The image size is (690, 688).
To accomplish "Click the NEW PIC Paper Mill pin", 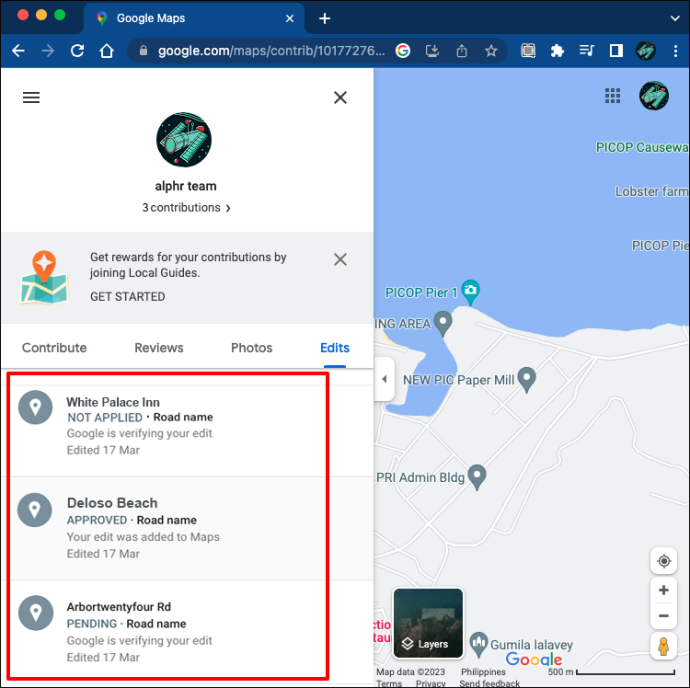I will click(527, 379).
